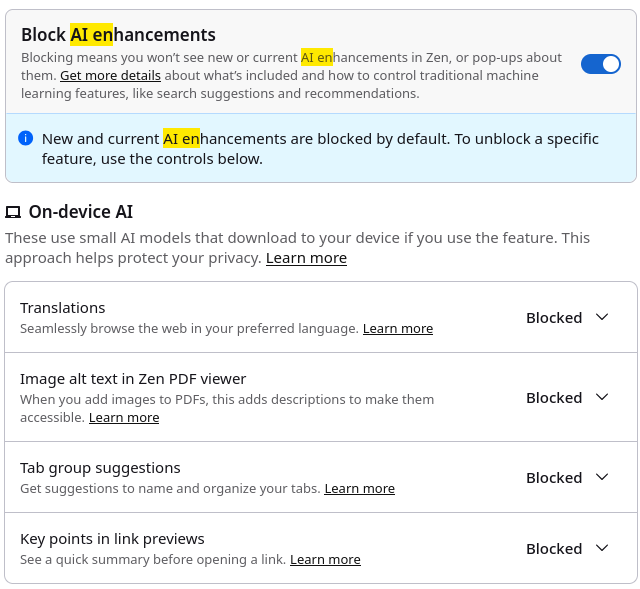Click the Block AI enhancements heading
Viewport: 640px width, 589px height.
(118, 35)
